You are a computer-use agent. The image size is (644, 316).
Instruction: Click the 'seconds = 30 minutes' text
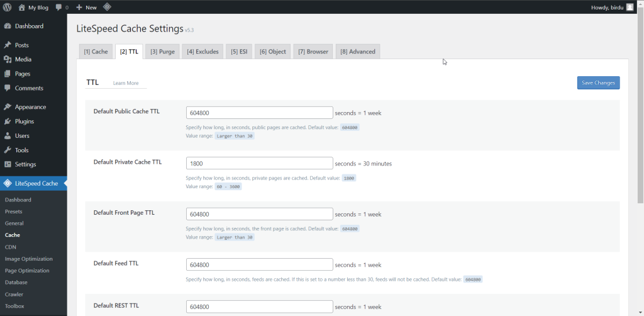364,164
